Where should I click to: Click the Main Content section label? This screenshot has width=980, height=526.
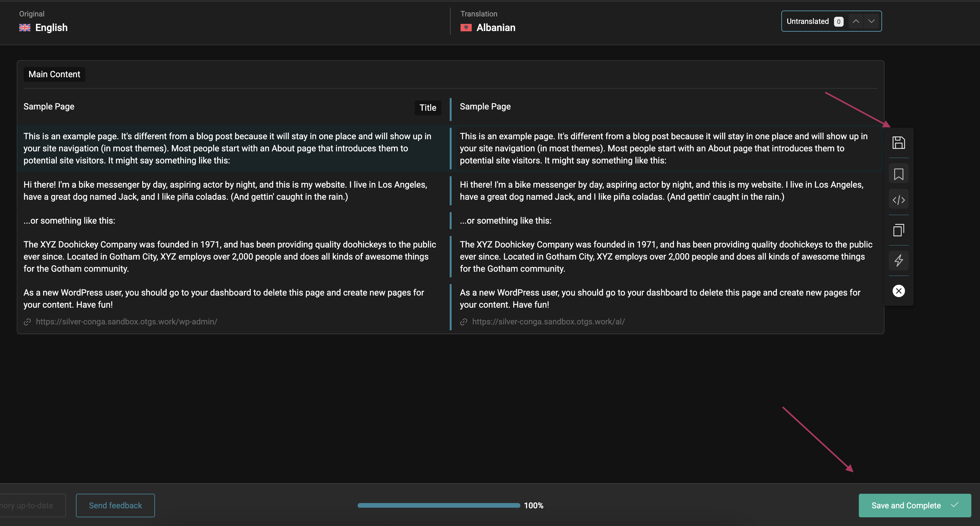55,74
